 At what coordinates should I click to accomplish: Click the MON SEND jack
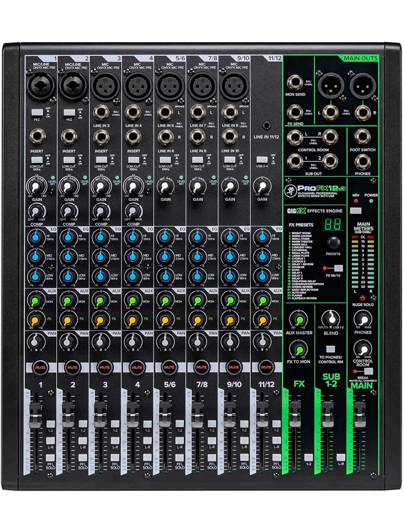pos(294,82)
